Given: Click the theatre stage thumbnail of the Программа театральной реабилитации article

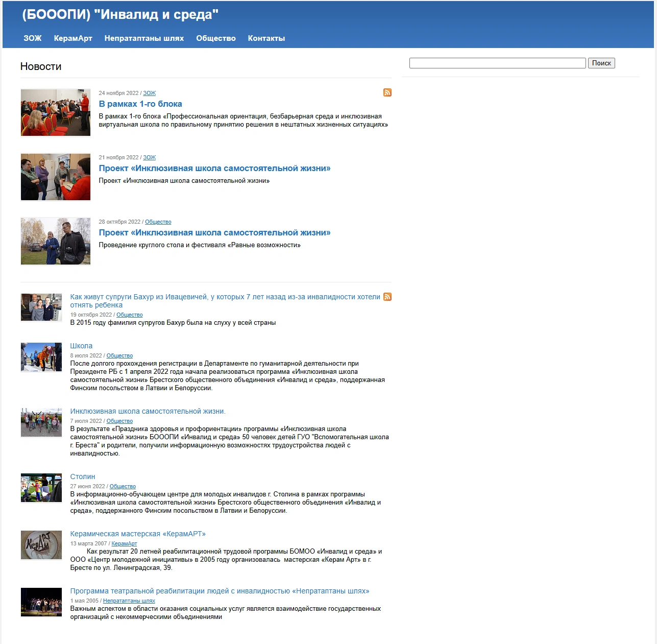Looking at the screenshot, I should click(41, 602).
